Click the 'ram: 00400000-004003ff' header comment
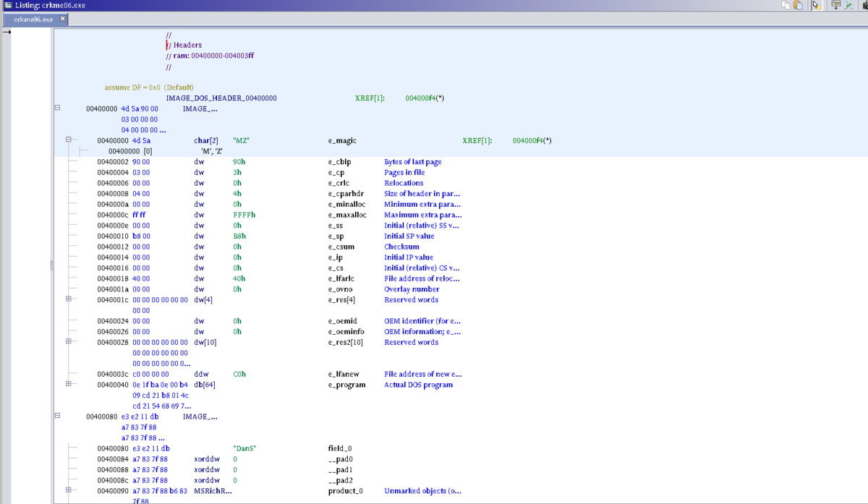The image size is (868, 504). pyautogui.click(x=210, y=56)
